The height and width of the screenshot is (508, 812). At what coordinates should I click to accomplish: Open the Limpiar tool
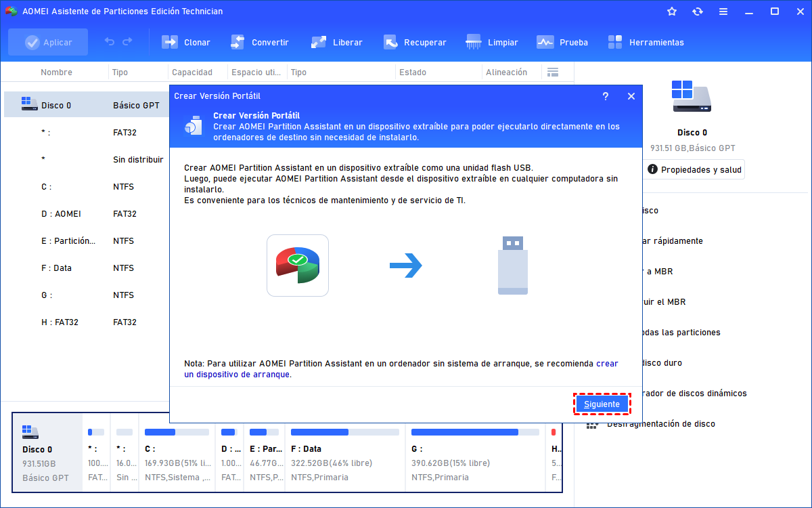click(492, 42)
